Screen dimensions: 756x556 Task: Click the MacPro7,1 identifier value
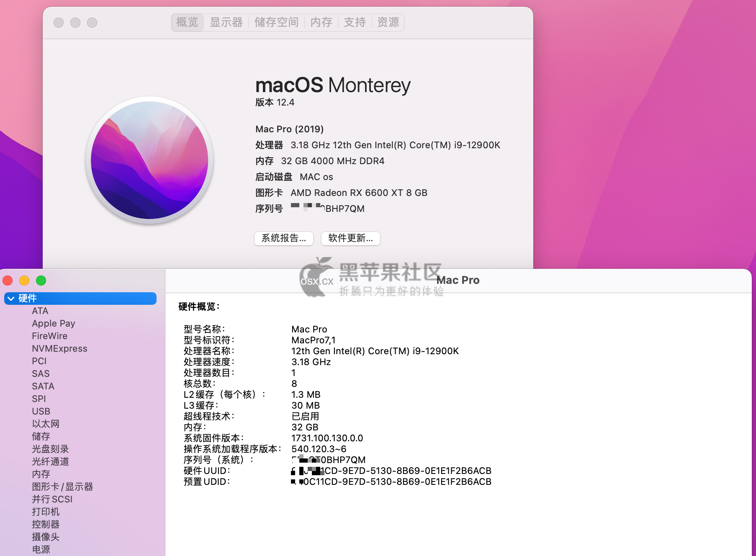pyautogui.click(x=314, y=340)
